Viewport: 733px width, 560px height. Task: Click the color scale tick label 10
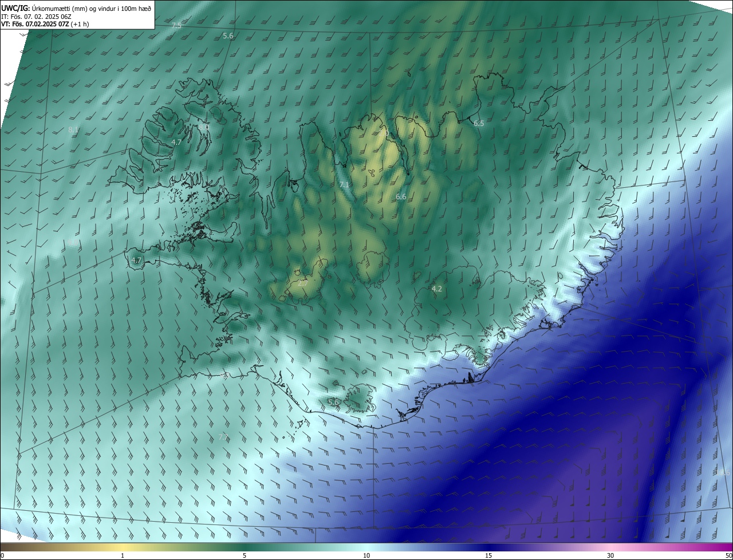tap(366, 555)
